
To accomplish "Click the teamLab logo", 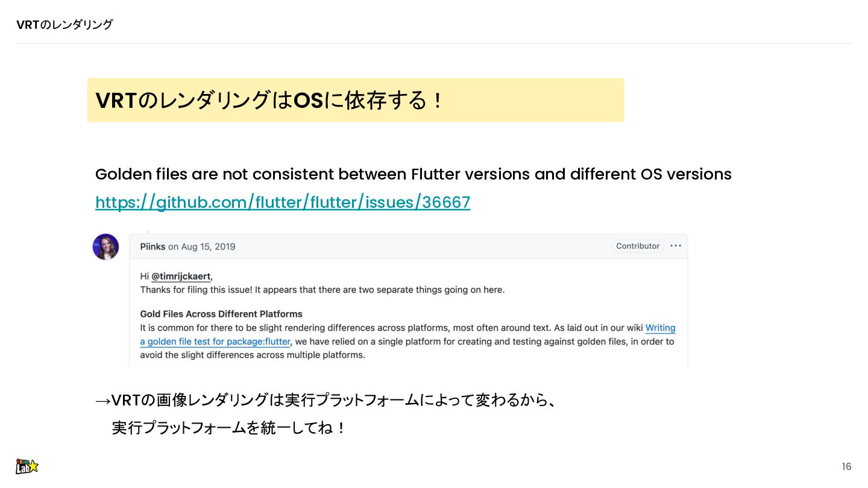I will tap(27, 466).
